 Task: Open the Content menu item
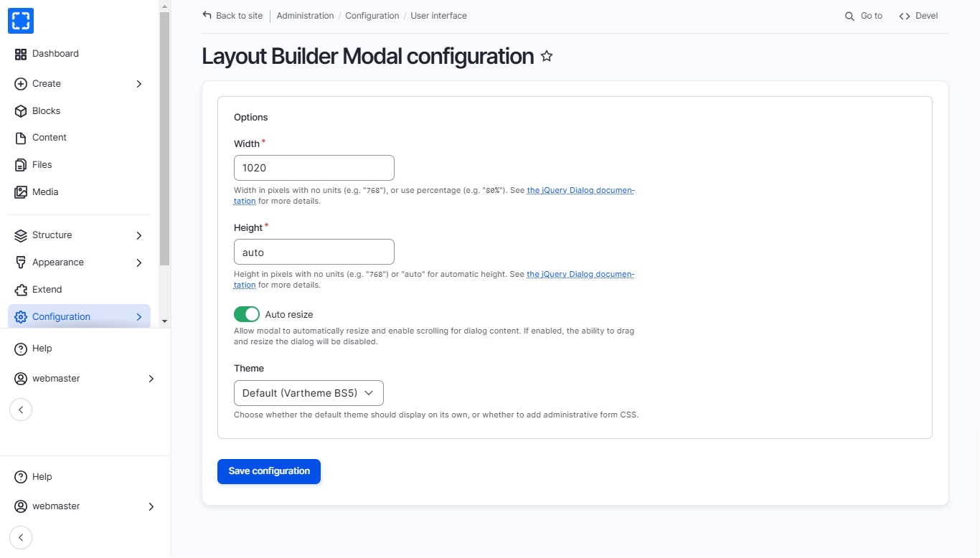pyautogui.click(x=49, y=138)
